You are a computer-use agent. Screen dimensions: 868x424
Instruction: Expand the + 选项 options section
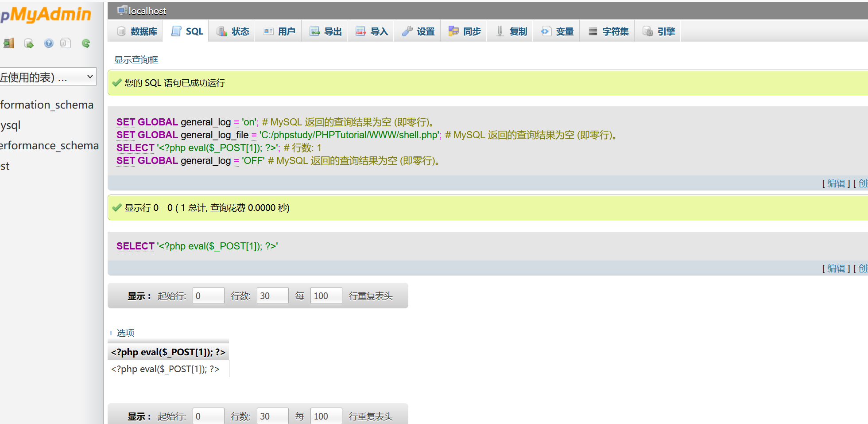(121, 333)
